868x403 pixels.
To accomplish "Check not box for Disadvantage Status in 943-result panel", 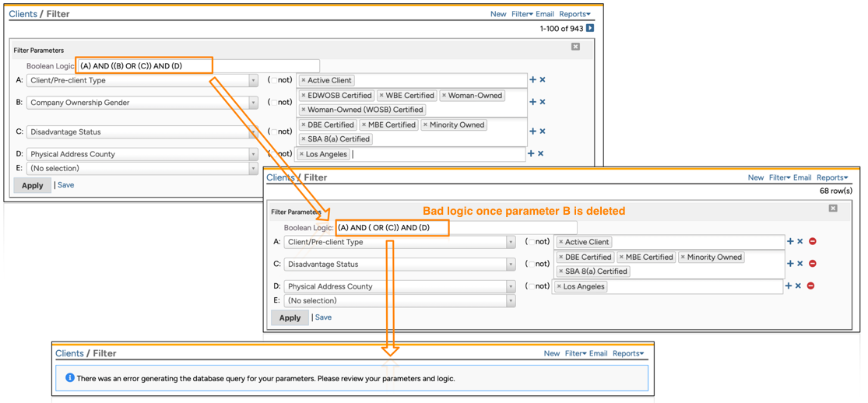I will point(275,131).
